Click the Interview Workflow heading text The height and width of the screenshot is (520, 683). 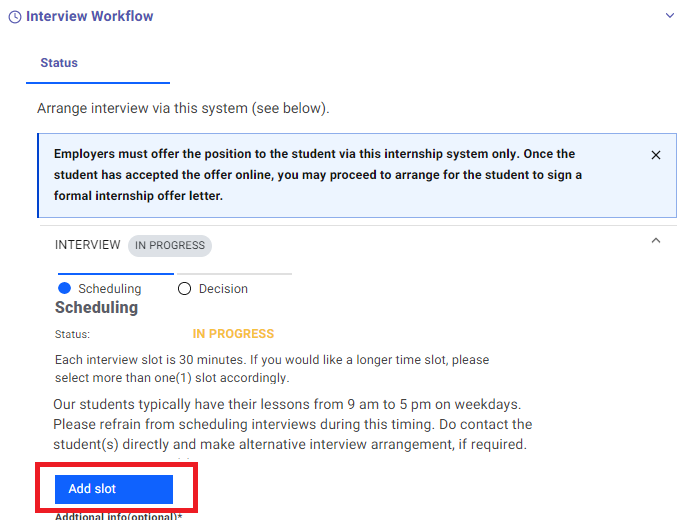[90, 16]
